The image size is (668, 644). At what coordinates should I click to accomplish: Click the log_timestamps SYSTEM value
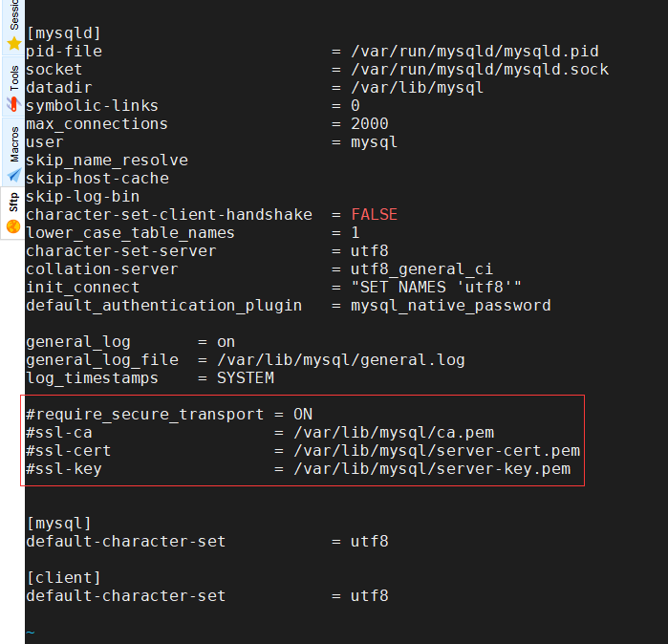pyautogui.click(x=245, y=378)
